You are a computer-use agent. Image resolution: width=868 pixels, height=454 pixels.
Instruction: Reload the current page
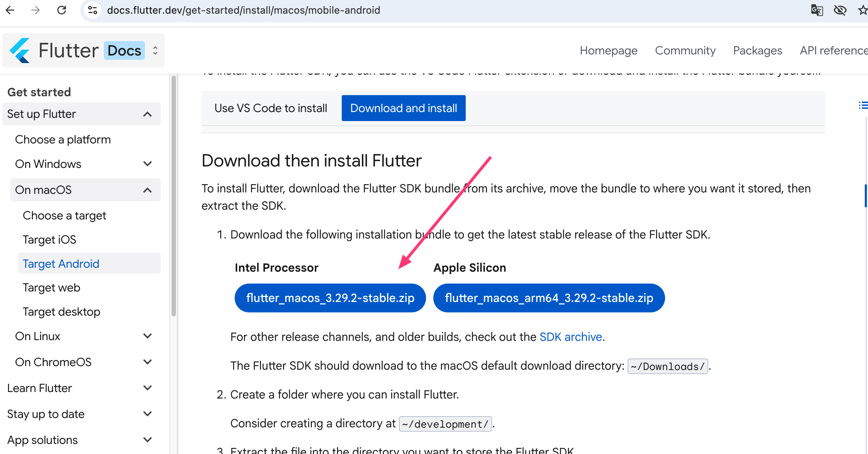[x=62, y=10]
